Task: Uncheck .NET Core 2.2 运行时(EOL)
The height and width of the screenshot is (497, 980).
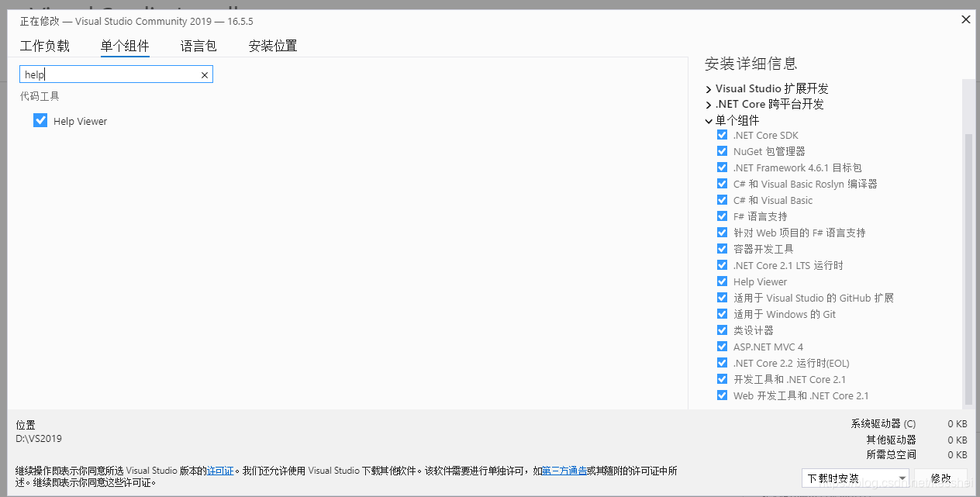Action: tap(723, 363)
